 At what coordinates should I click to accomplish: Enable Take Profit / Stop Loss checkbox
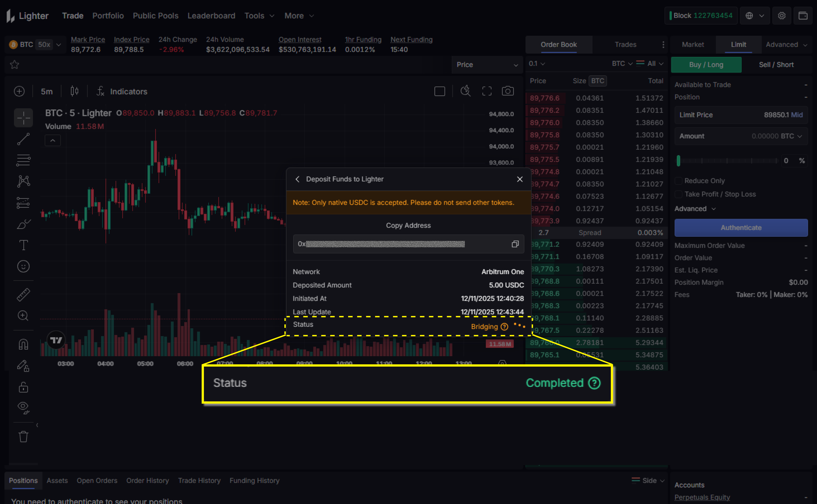coord(678,194)
